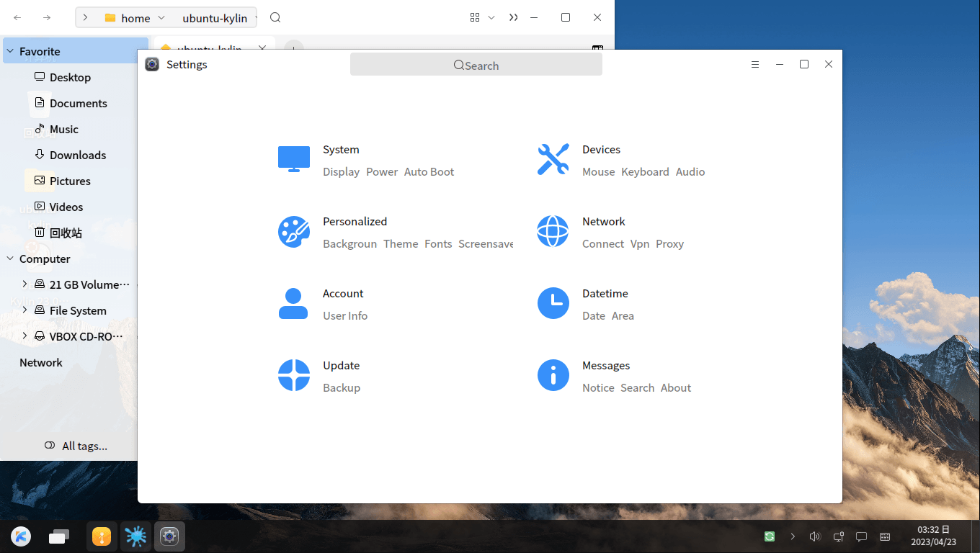Collapse the Favorite section in sidebar

click(x=10, y=51)
